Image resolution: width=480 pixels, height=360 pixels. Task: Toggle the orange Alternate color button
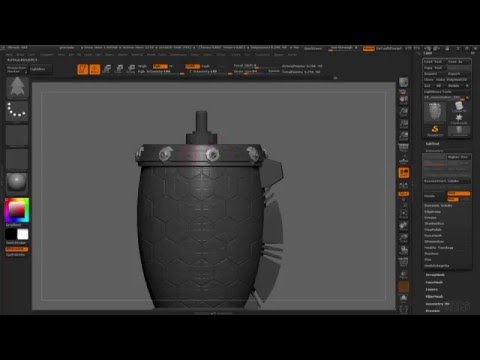tap(16, 249)
